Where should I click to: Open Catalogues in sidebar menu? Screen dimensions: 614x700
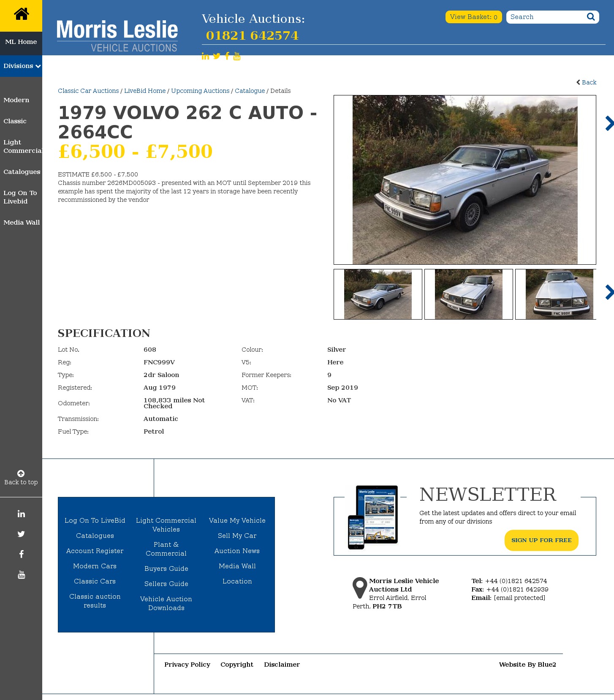tap(22, 172)
